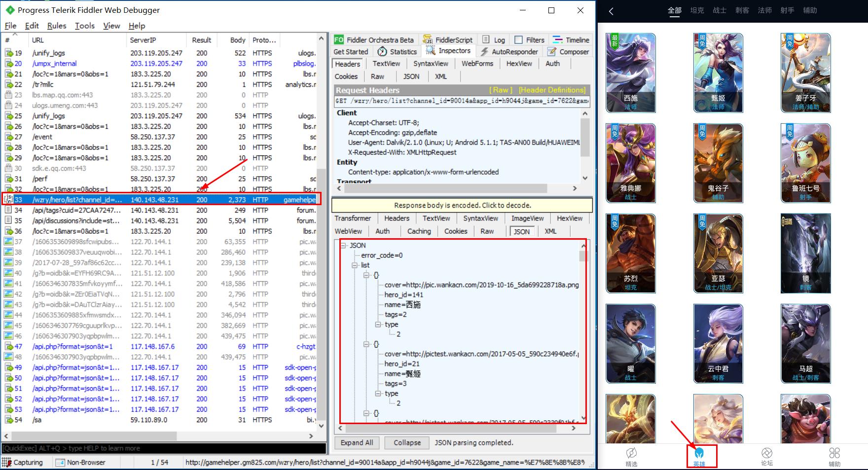868x470 pixels.
Task: Select the 刺客 hero category tab
Action: point(742,10)
